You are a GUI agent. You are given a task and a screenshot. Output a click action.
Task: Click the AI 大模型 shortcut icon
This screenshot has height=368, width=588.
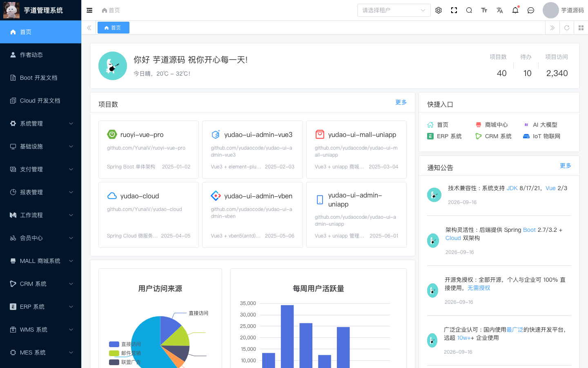[x=526, y=125]
